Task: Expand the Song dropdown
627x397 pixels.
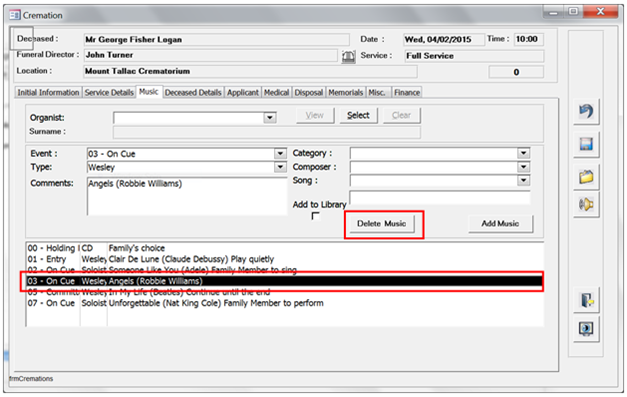Action: (x=523, y=180)
